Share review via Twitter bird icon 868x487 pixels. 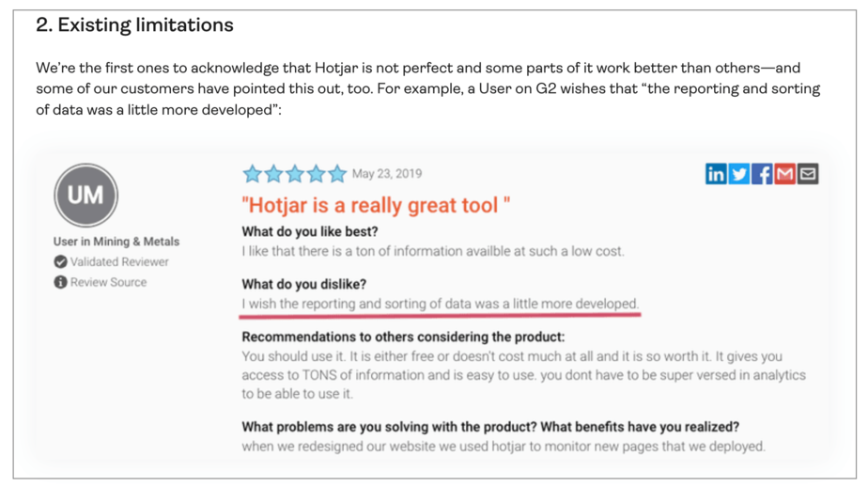tap(738, 174)
